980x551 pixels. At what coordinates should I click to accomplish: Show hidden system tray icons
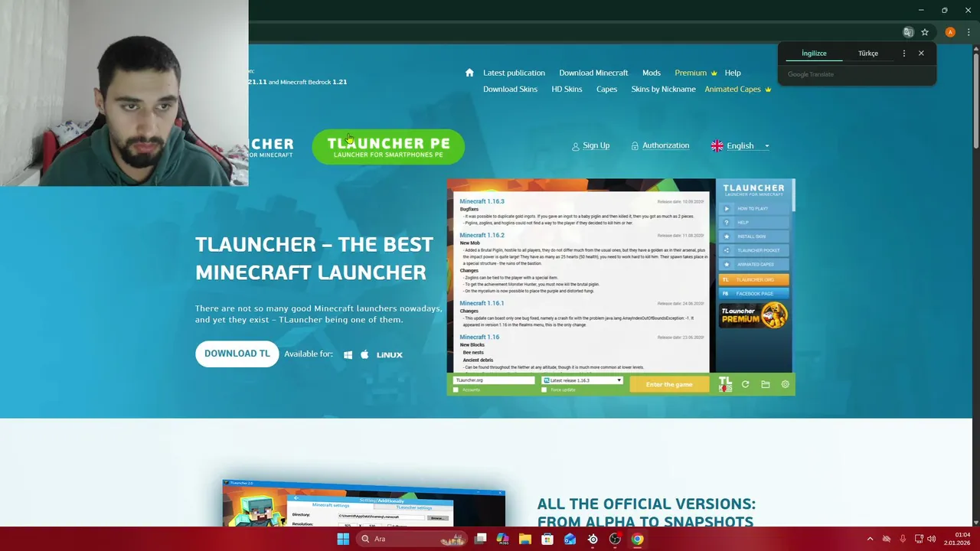870,539
